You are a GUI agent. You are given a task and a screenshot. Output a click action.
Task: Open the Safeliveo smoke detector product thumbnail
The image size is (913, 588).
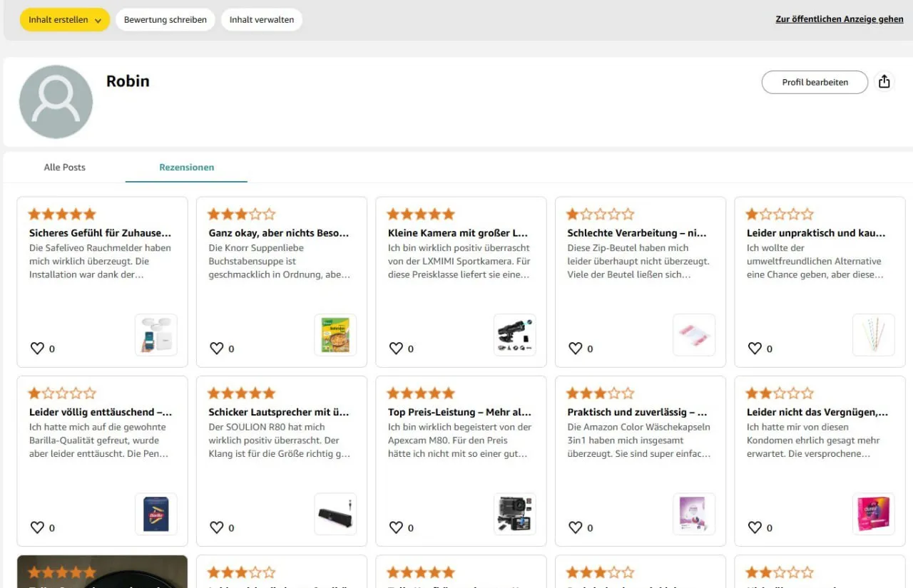click(155, 335)
